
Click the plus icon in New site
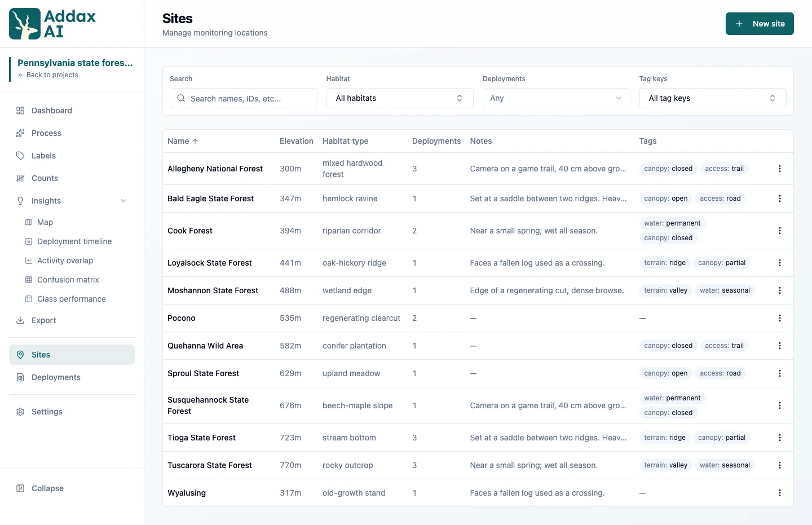click(x=739, y=24)
